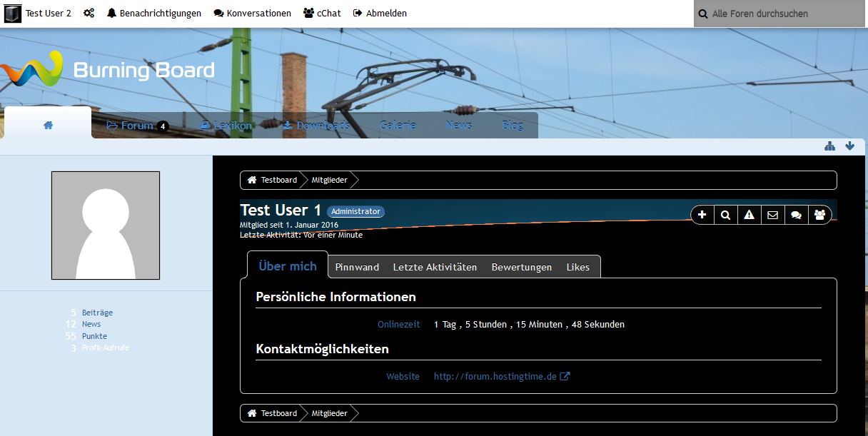
Task: Switch to the Pinnwand tab
Action: [x=357, y=267]
